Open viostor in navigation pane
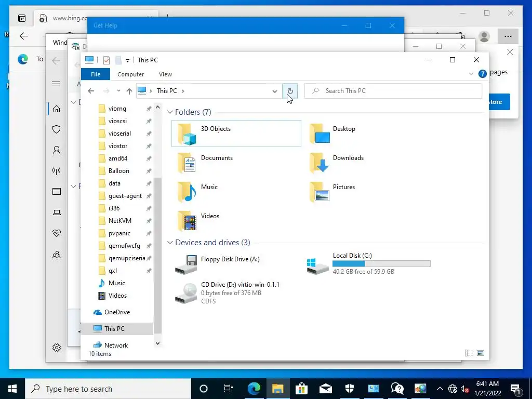The image size is (532, 399). click(118, 146)
